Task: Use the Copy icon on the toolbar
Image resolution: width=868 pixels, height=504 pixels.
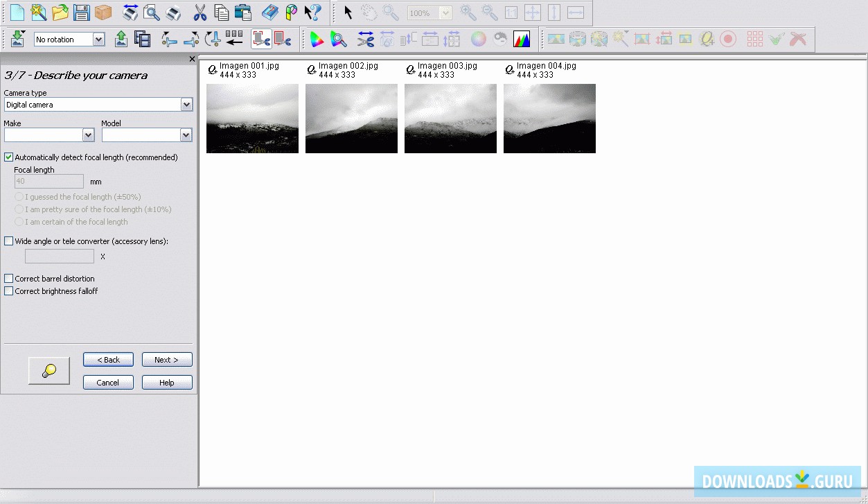Action: point(222,12)
